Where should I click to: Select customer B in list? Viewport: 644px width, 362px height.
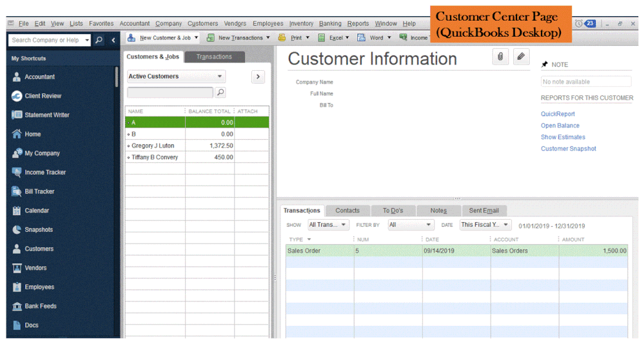(x=197, y=134)
